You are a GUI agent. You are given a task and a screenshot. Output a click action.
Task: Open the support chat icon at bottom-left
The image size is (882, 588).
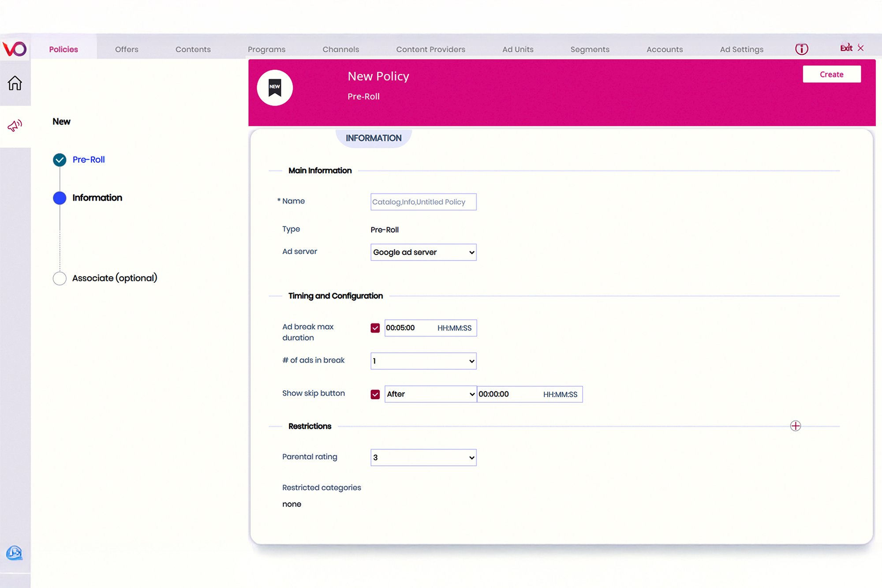(15, 553)
